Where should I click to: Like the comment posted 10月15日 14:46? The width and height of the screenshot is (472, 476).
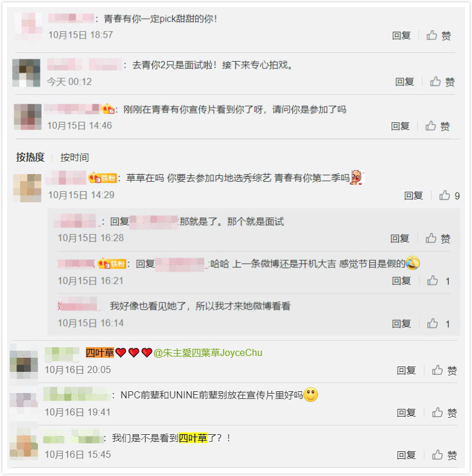[x=437, y=126]
